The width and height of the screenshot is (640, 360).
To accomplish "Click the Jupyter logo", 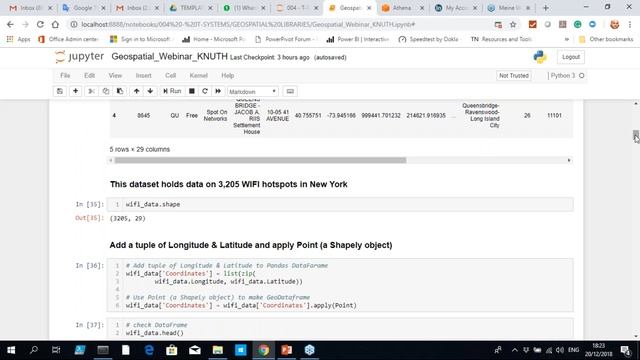I will click(80, 57).
